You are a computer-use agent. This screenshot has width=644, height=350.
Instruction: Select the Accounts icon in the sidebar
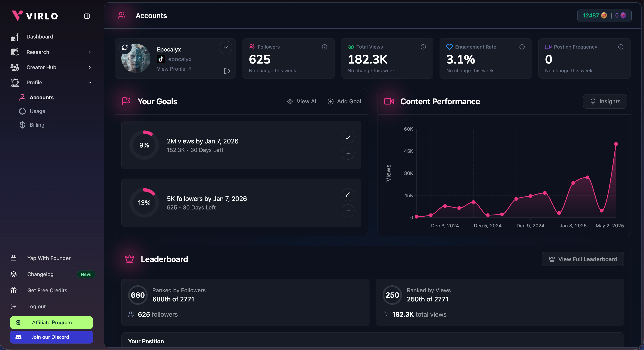tap(22, 97)
